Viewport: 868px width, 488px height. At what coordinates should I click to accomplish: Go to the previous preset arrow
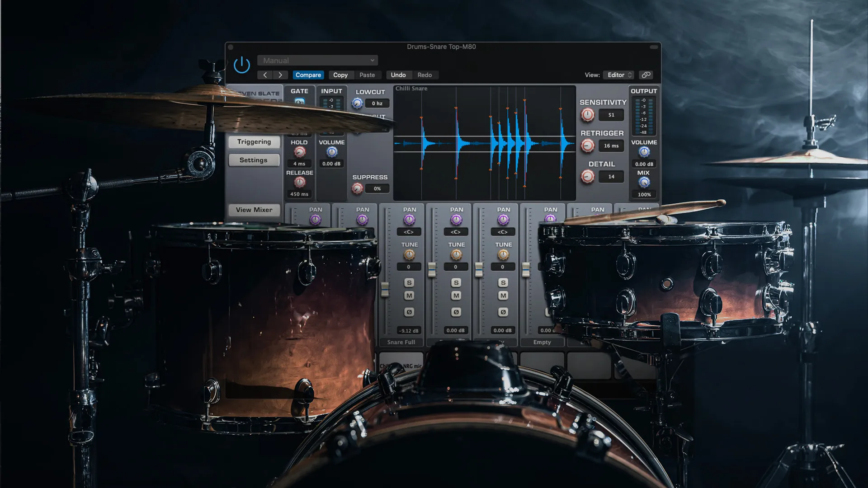265,75
